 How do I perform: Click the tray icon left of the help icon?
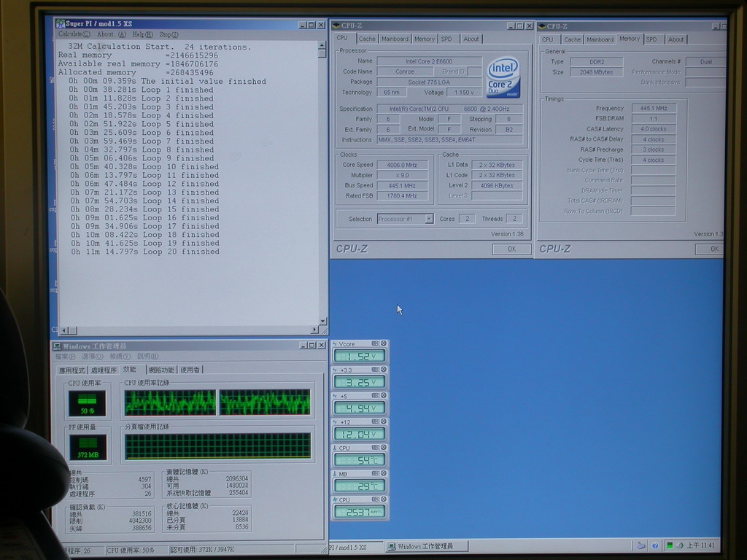[x=641, y=545]
